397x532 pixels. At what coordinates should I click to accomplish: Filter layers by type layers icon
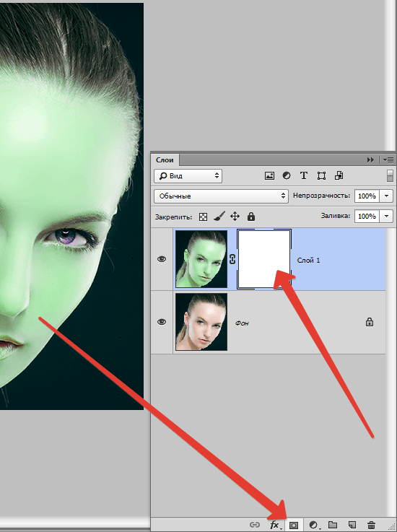tap(304, 175)
